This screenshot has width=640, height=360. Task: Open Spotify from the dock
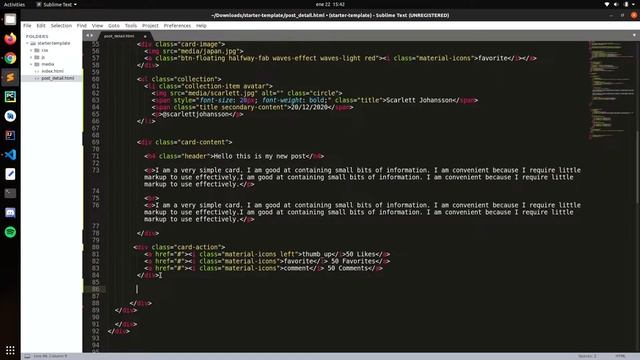tap(10, 232)
